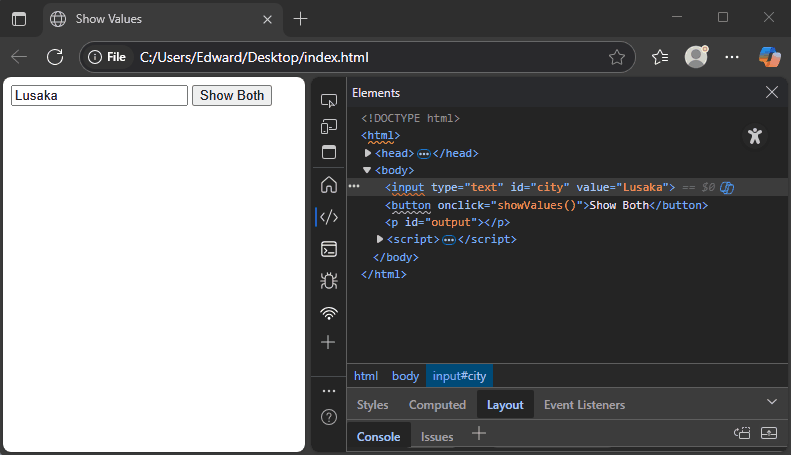Launch the Copilot sidebar
The image size is (791, 455).
pos(769,56)
